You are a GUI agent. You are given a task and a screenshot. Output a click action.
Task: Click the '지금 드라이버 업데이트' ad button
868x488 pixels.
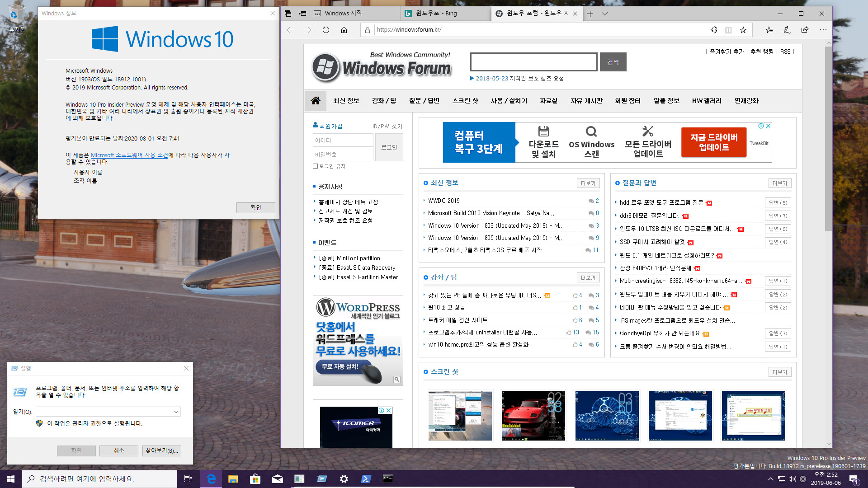[714, 142]
